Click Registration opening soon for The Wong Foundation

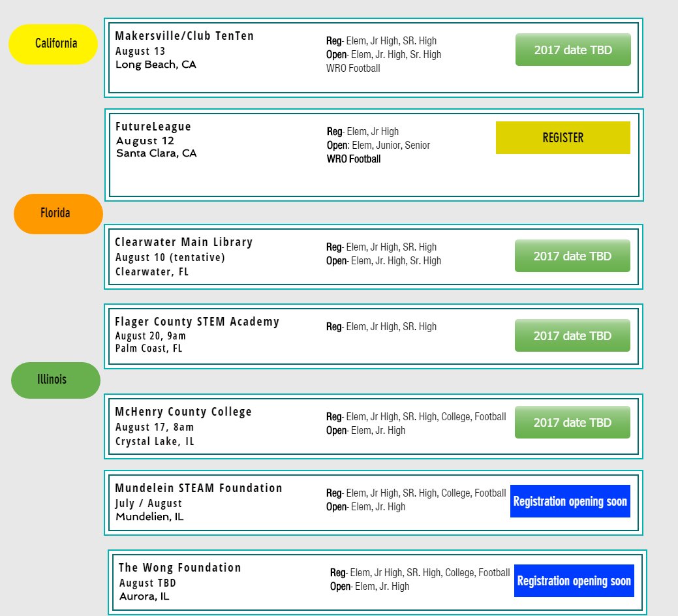574,581
